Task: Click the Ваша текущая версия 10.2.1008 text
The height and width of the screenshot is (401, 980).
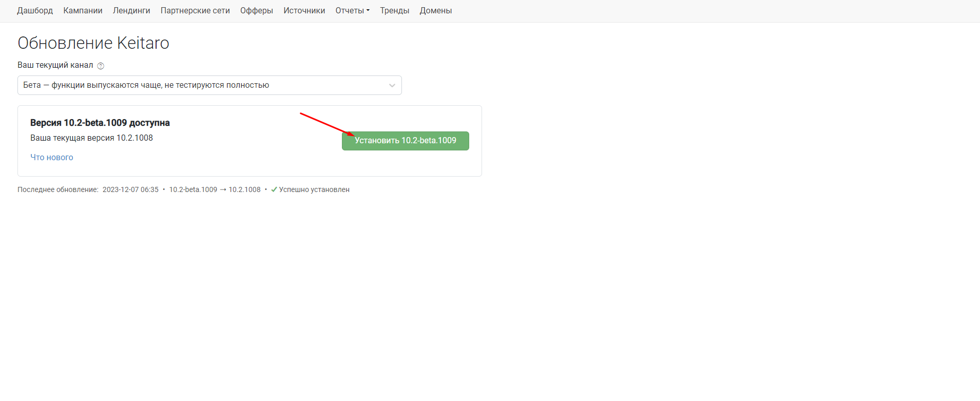Action: (91, 138)
